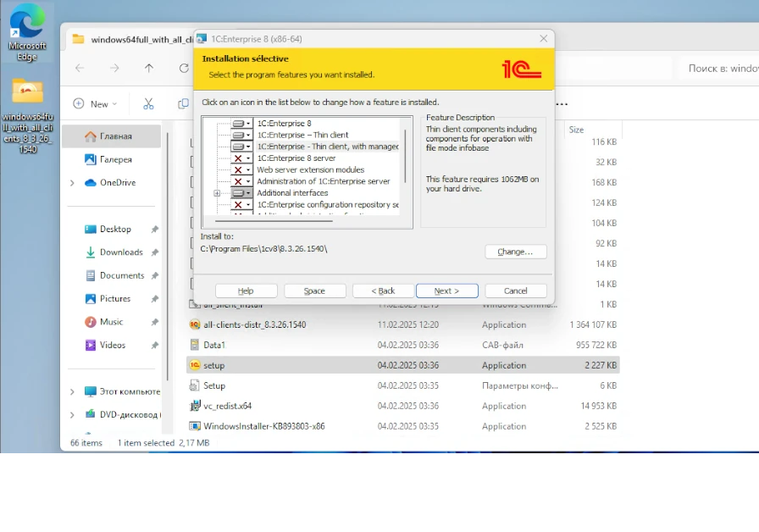Click the all-clients-distr_8.3.26.1540 file icon
759x532 pixels.
[x=195, y=324]
